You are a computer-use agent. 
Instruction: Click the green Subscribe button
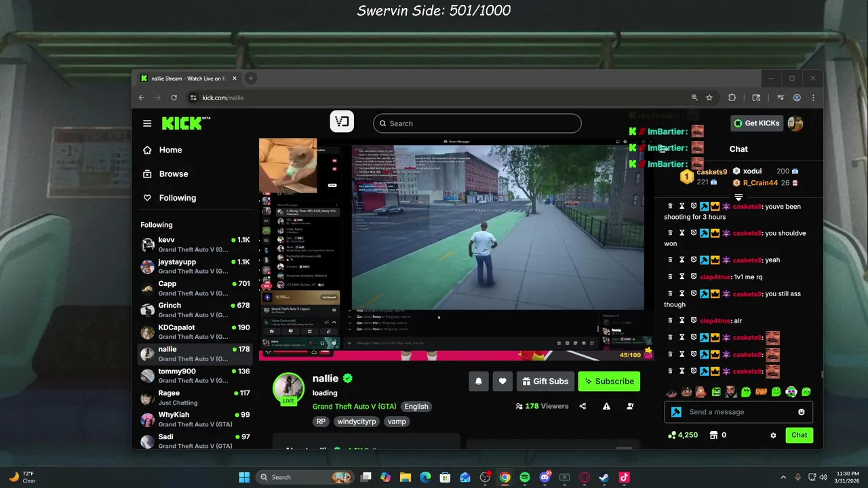tap(609, 381)
